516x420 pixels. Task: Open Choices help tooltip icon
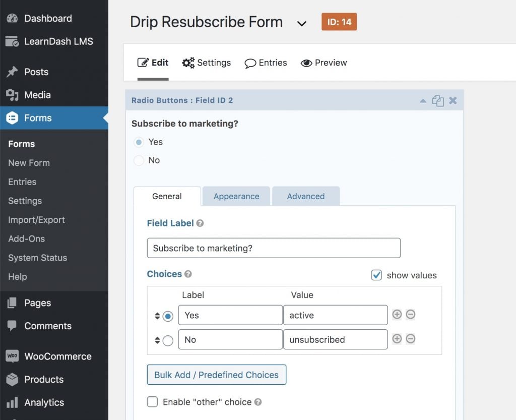click(x=188, y=274)
